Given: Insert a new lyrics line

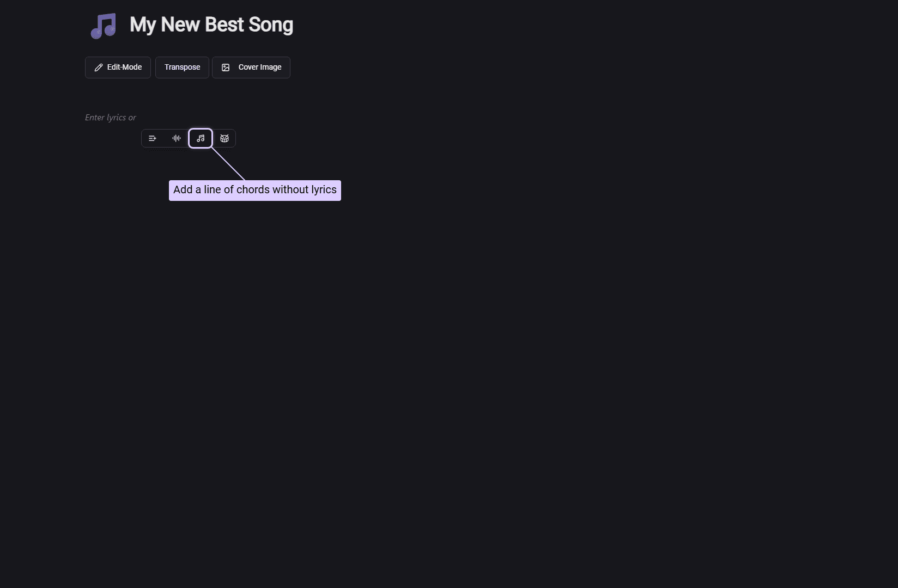Looking at the screenshot, I should coord(153,138).
